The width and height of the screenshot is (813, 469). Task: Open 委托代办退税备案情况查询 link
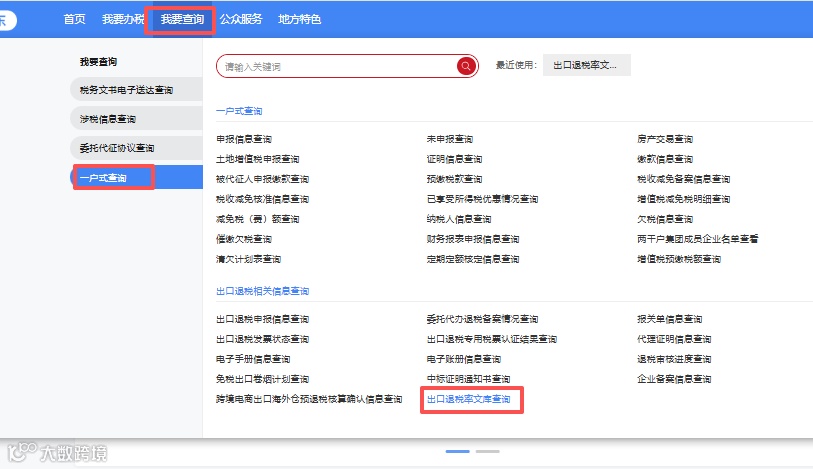point(482,319)
